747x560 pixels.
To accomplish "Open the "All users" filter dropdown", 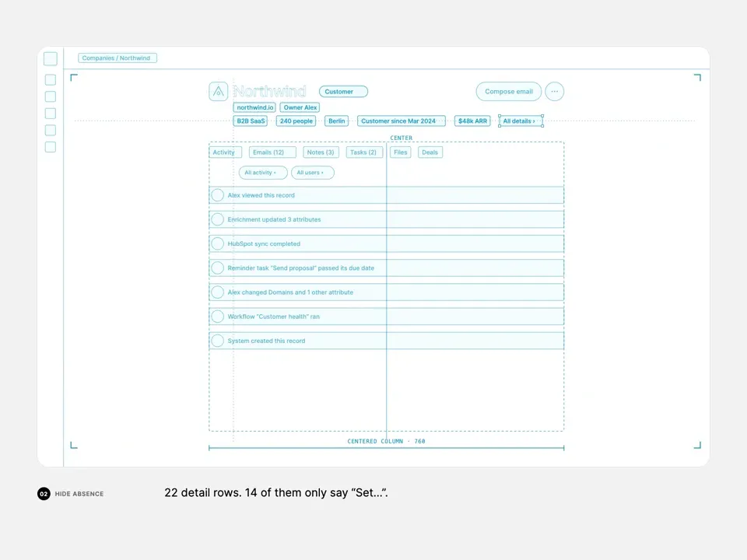I will pyautogui.click(x=313, y=173).
